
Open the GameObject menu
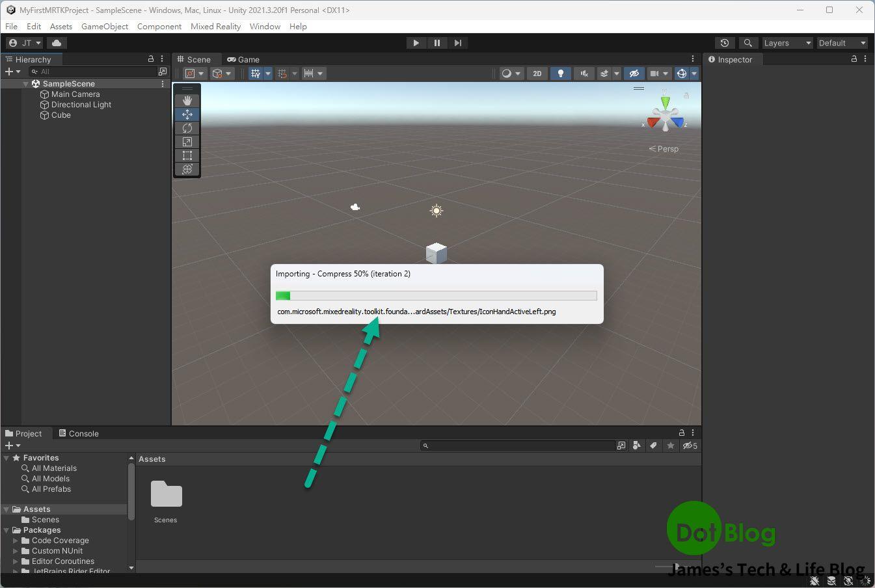(x=105, y=27)
